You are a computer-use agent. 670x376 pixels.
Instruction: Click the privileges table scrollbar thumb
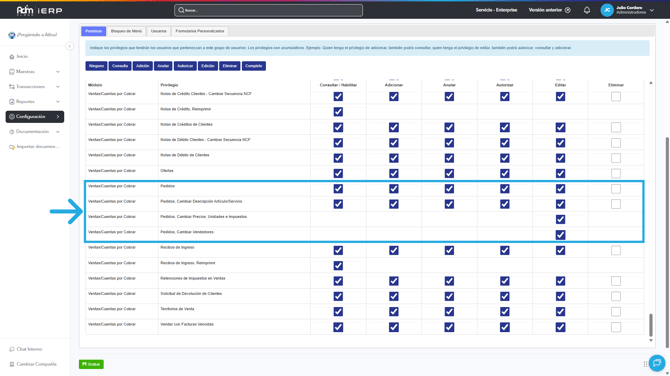(x=651, y=325)
